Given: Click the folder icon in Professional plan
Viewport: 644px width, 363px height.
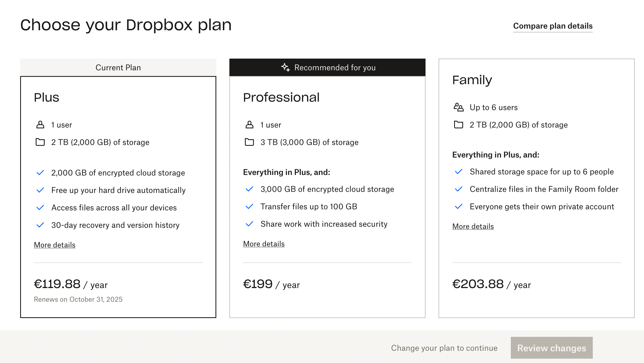Looking at the screenshot, I should point(250,142).
